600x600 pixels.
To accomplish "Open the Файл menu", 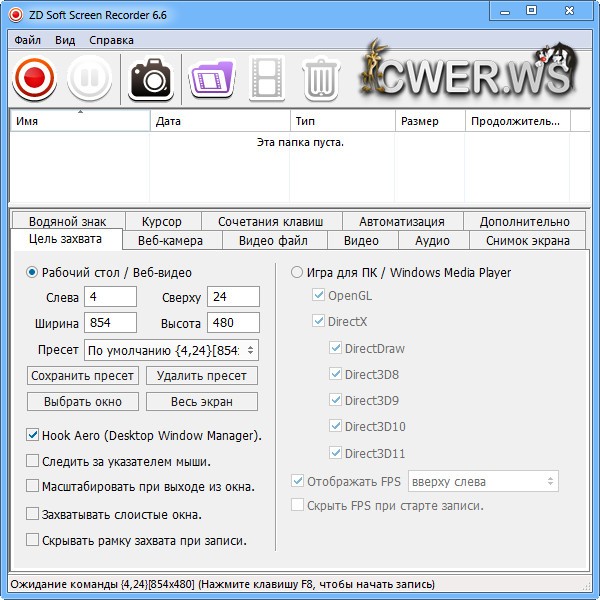I will point(28,41).
